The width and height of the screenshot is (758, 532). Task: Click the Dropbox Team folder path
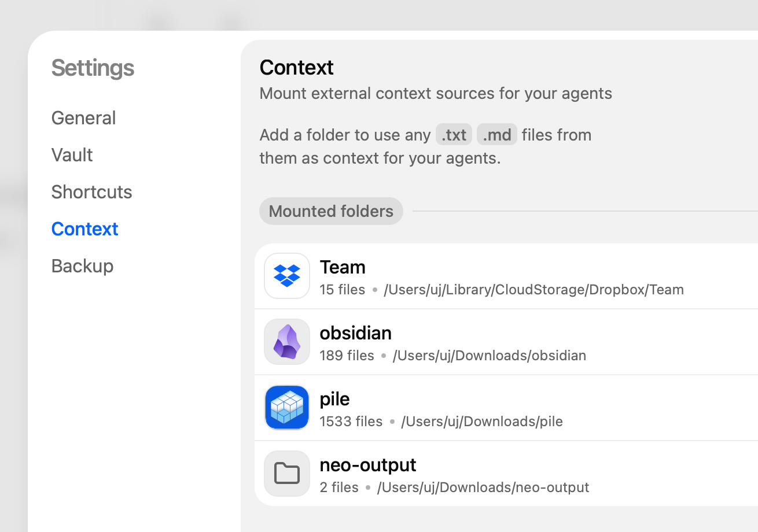pos(533,290)
